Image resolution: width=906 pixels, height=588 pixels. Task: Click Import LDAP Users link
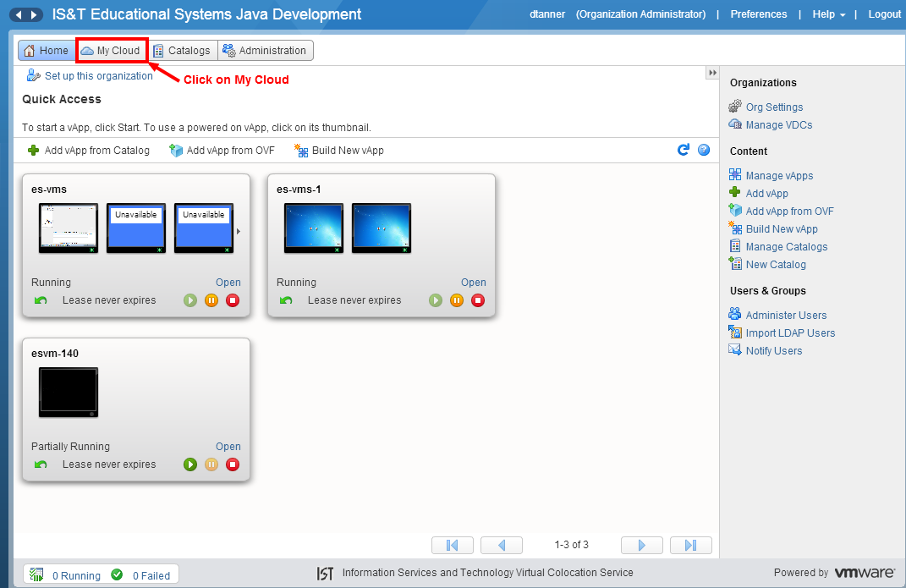(790, 333)
